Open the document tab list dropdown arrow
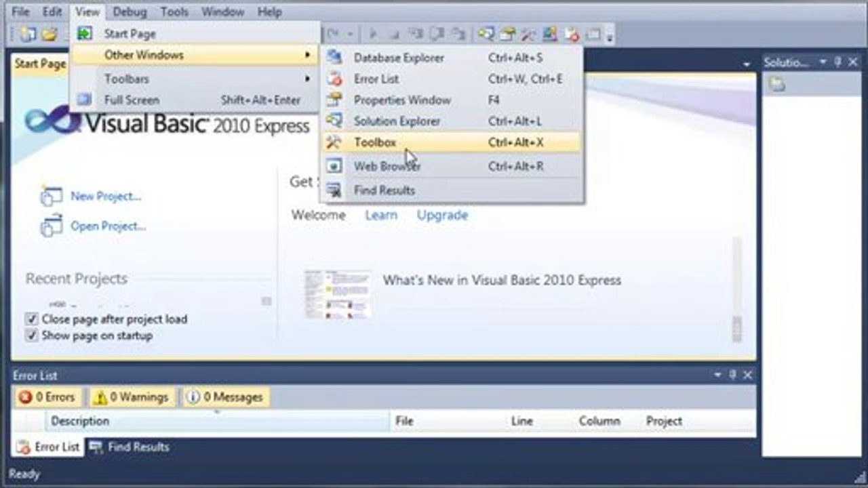The image size is (868, 488). tap(747, 64)
